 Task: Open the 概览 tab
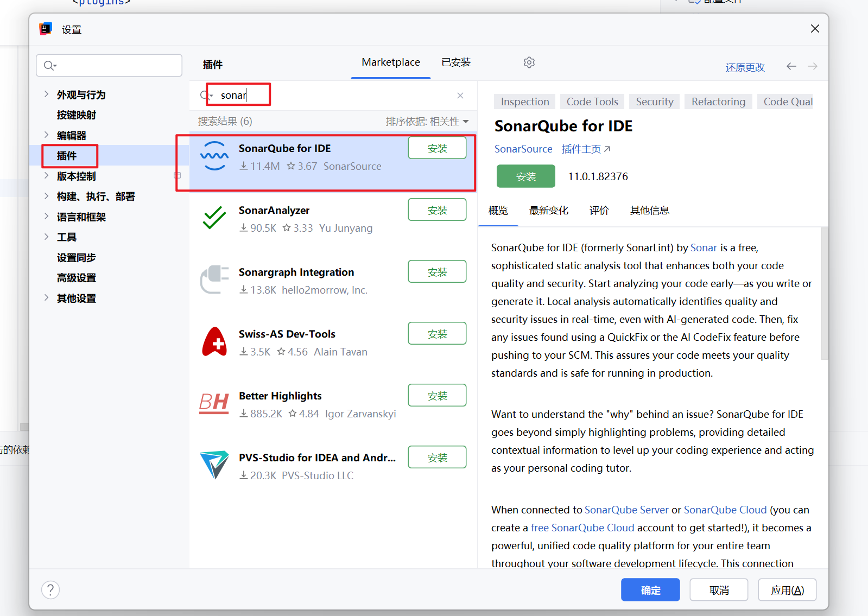[498, 211]
